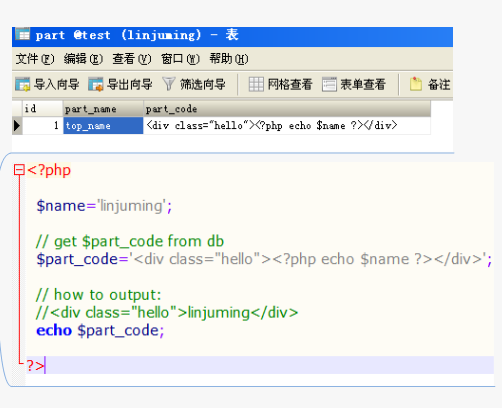Viewport: 502px width, 408px height.
Task: Switch to grid view icon (网格查看)
Action: click(x=256, y=84)
